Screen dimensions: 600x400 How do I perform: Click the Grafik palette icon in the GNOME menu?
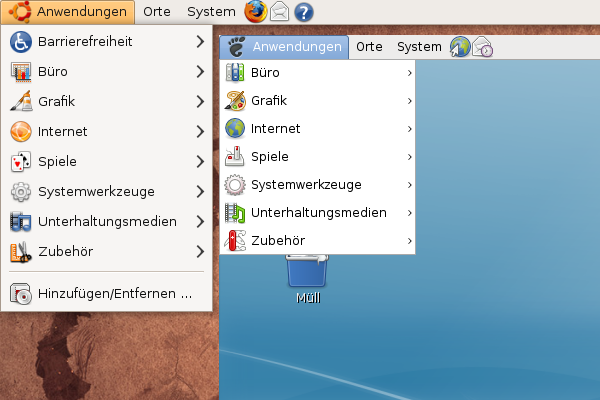[235, 101]
